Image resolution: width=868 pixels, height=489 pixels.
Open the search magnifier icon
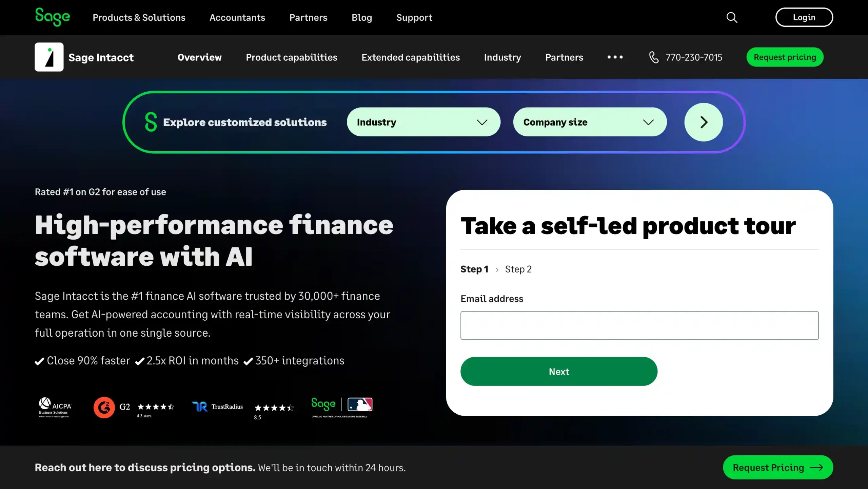pyautogui.click(x=731, y=17)
